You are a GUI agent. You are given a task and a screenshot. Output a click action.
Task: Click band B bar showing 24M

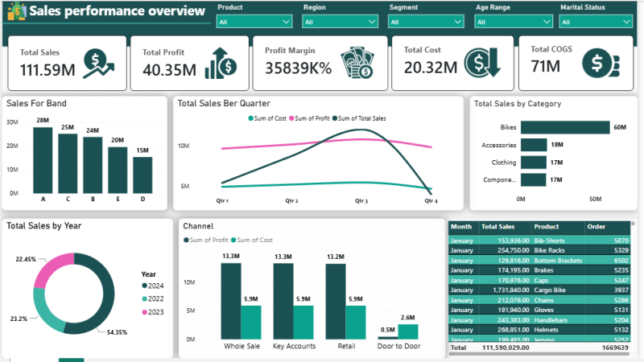(93, 165)
